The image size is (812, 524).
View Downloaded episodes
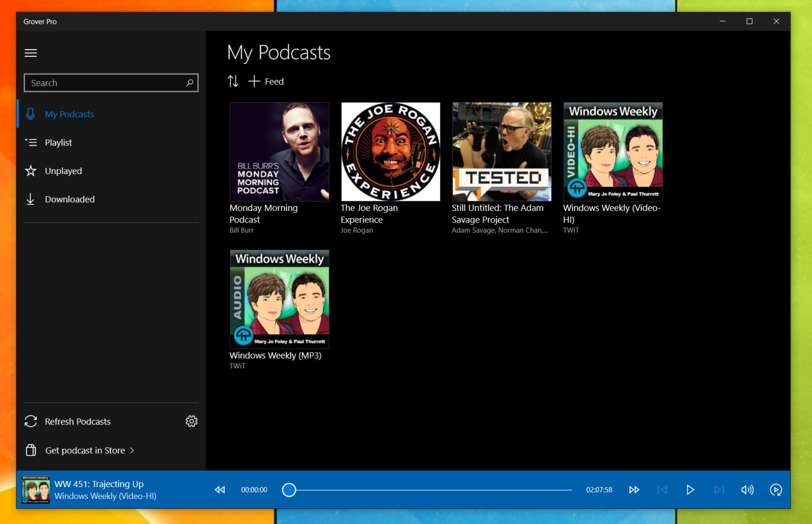(70, 199)
